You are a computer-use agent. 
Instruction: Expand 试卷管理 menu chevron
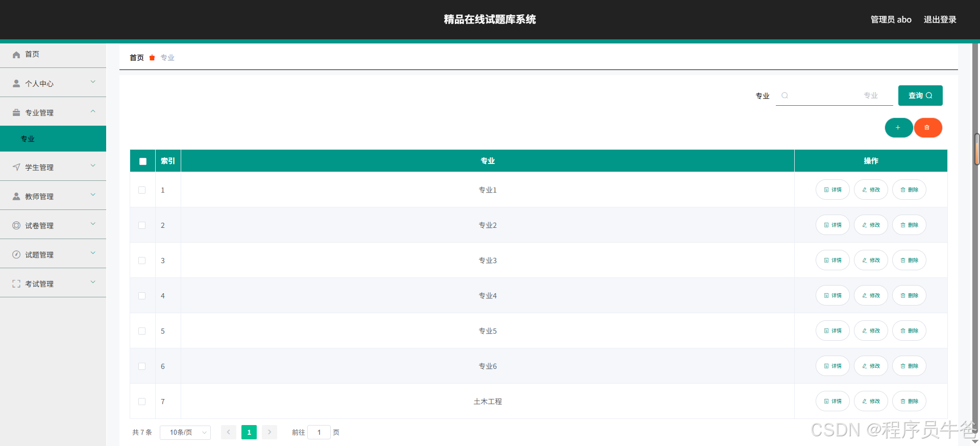point(93,224)
